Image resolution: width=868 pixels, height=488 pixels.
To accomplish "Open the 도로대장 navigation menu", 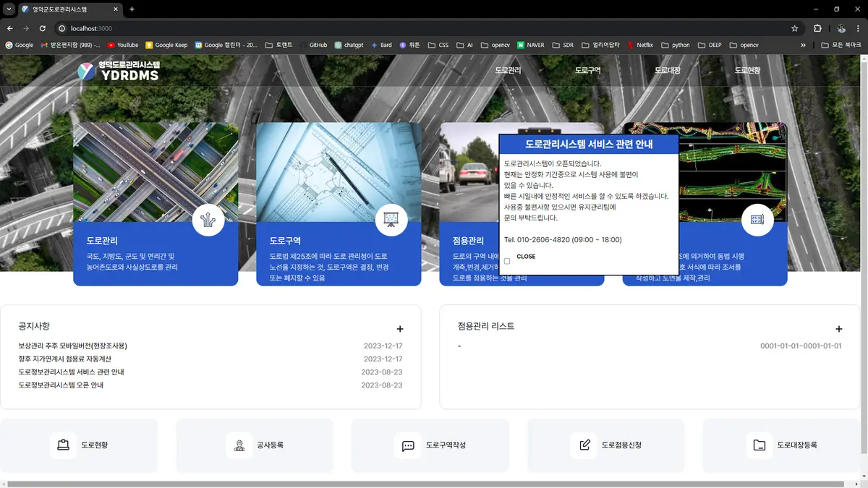I will tap(668, 71).
